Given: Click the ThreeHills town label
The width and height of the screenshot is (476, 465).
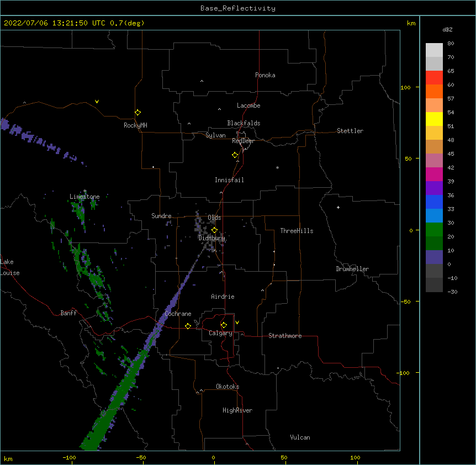Looking at the screenshot, I should coord(297,231).
